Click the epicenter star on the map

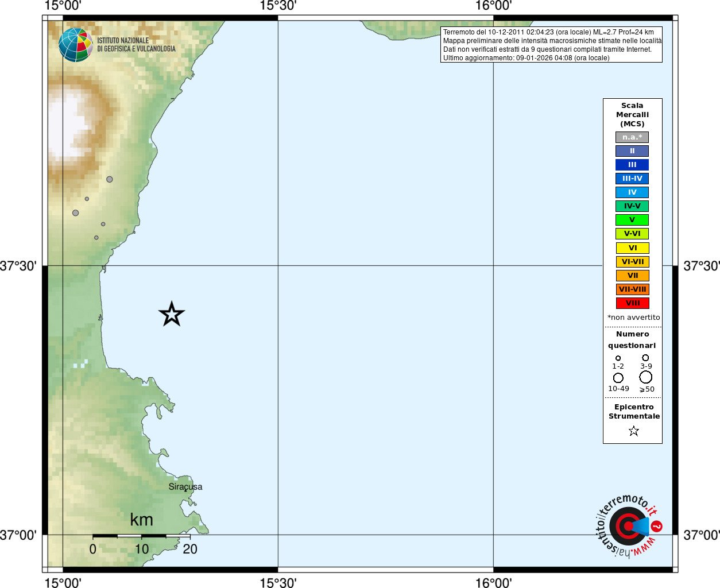coord(172,314)
